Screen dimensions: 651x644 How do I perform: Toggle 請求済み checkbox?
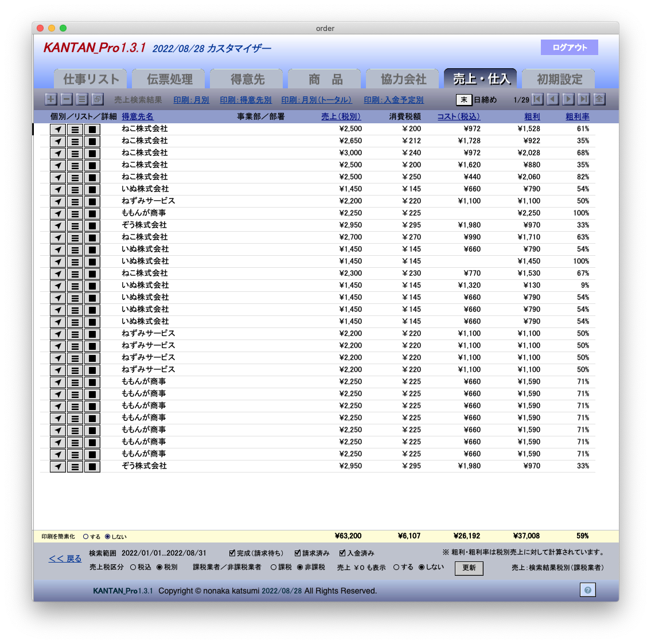(x=297, y=553)
